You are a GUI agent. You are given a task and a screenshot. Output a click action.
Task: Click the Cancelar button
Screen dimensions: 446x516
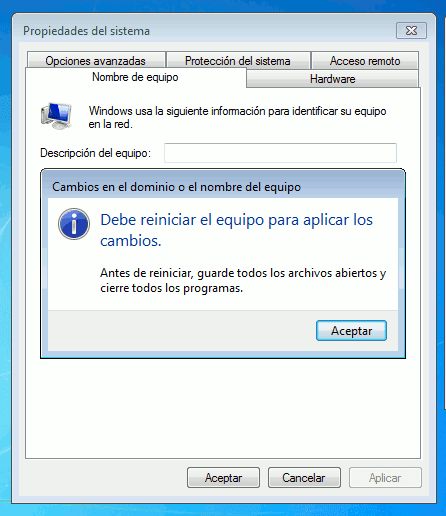pyautogui.click(x=304, y=478)
